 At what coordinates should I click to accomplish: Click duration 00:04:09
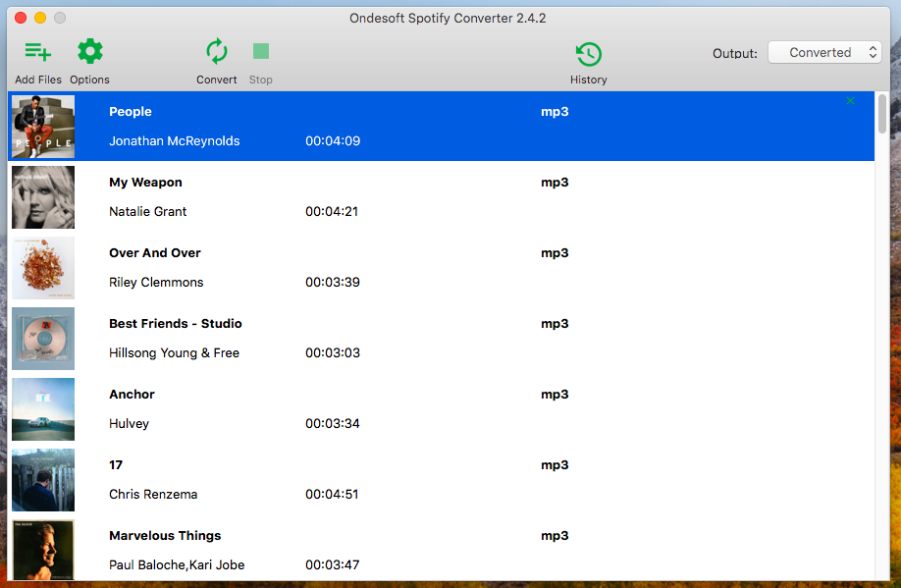coord(333,140)
